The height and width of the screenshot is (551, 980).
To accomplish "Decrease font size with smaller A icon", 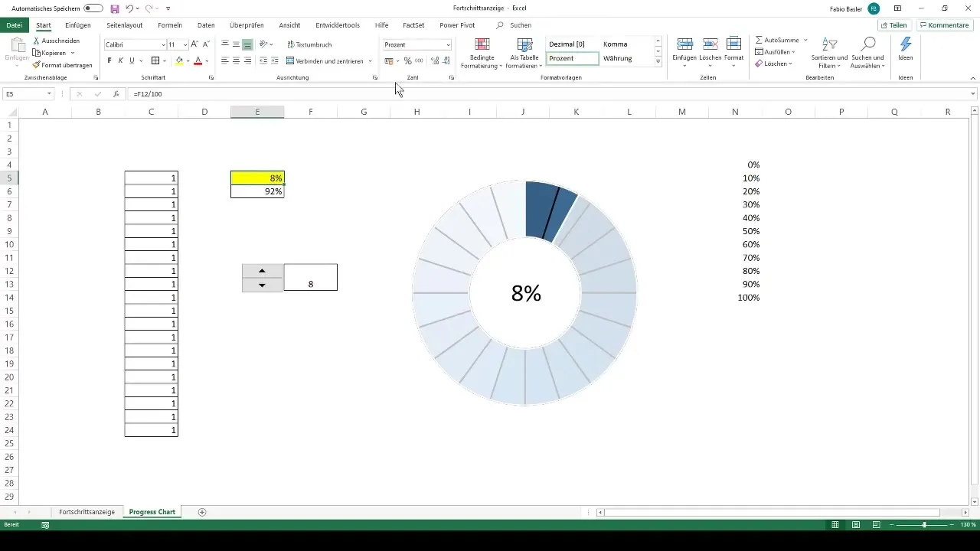I will [206, 44].
